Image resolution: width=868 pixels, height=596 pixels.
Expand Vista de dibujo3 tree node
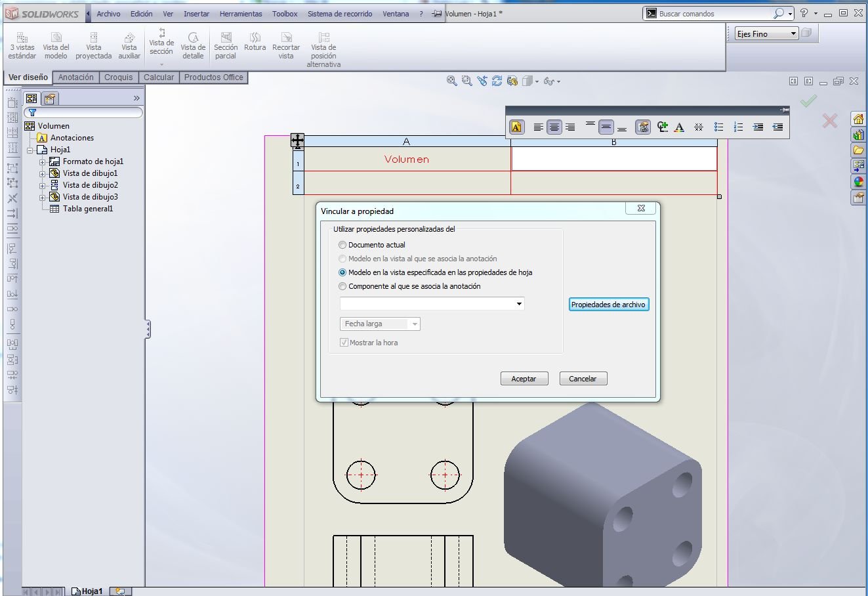(x=43, y=197)
